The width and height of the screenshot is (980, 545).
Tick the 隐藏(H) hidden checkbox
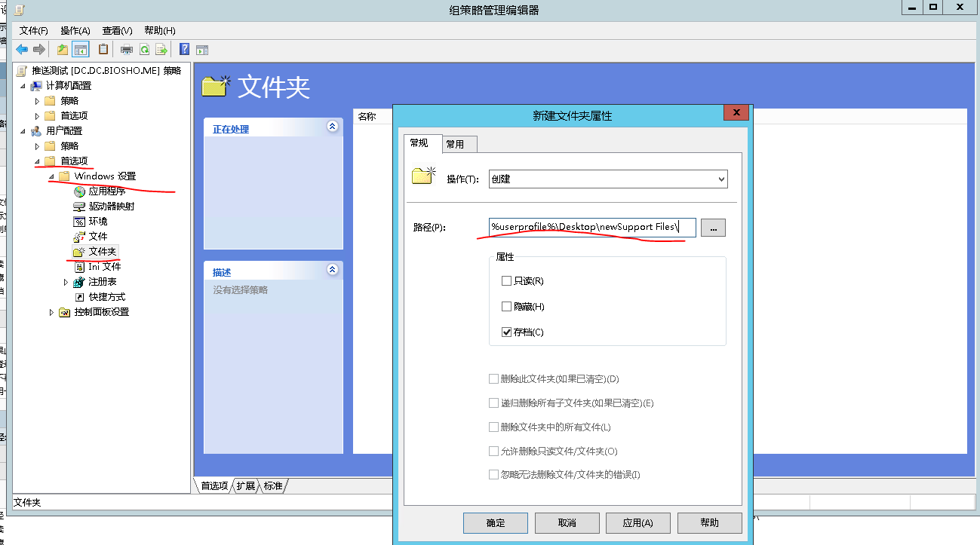(x=506, y=307)
